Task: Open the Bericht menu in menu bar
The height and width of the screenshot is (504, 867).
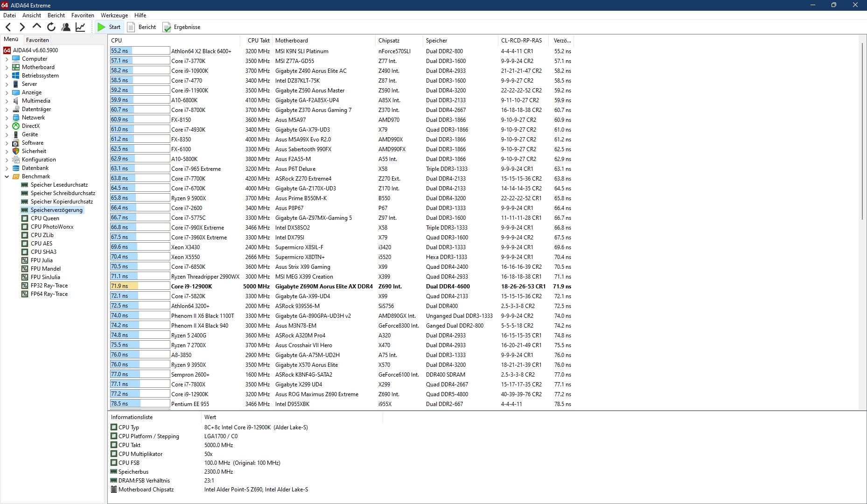Action: tap(56, 15)
